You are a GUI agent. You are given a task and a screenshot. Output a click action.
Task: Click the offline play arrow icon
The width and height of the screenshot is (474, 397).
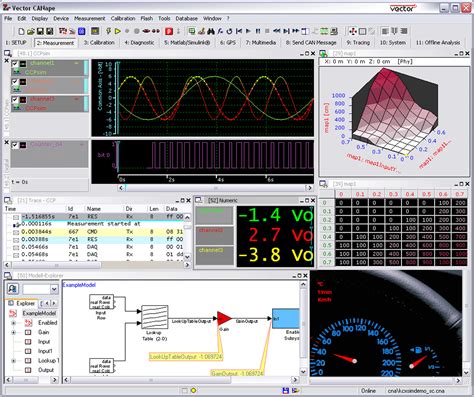[x=248, y=31]
